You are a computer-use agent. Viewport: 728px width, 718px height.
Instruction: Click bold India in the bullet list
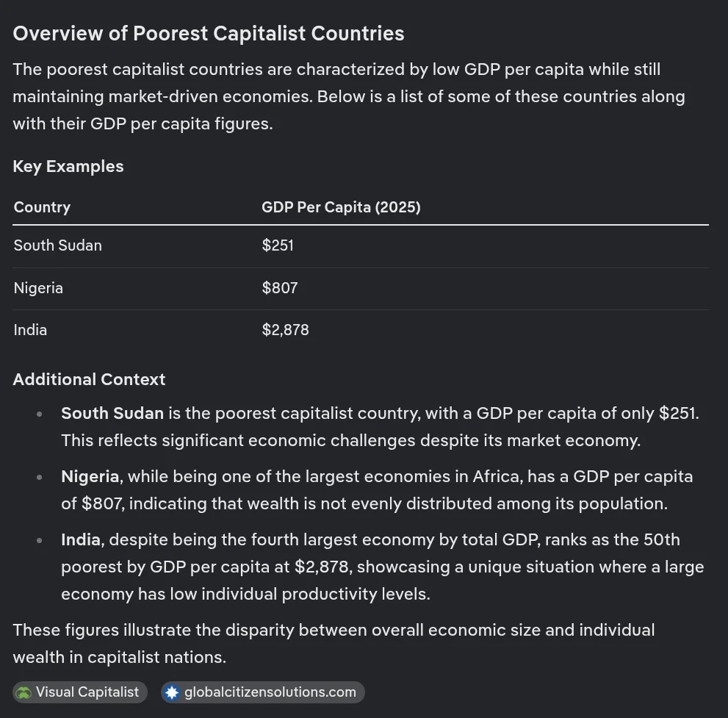pyautogui.click(x=81, y=539)
